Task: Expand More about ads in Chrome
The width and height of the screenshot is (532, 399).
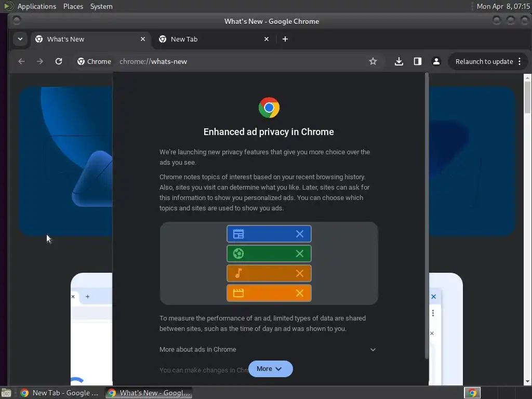Action: pyautogui.click(x=268, y=350)
